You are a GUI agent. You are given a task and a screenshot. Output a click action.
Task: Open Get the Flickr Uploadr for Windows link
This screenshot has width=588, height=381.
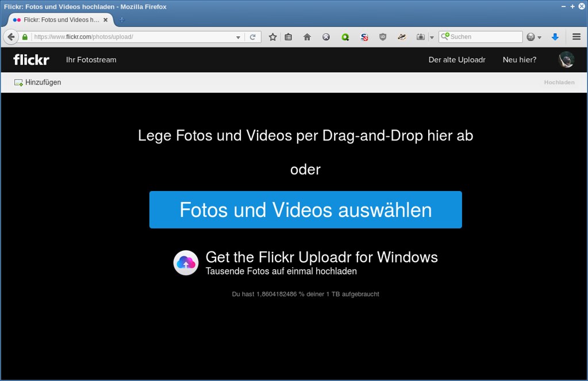pyautogui.click(x=322, y=257)
